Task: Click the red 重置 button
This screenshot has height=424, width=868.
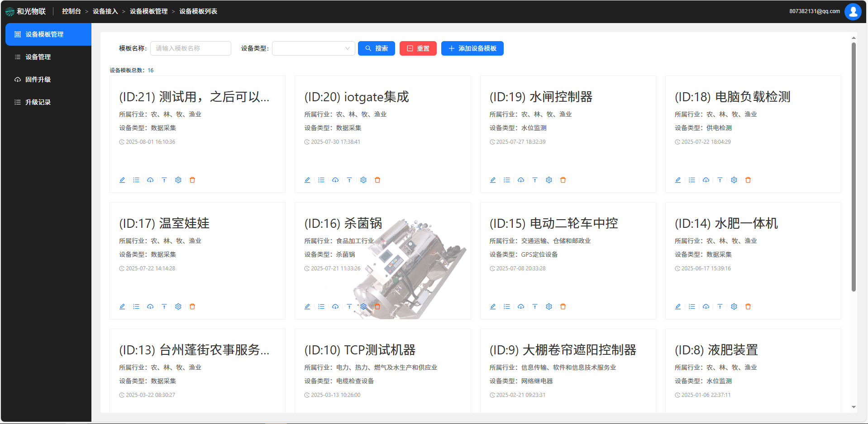Action: coord(418,48)
